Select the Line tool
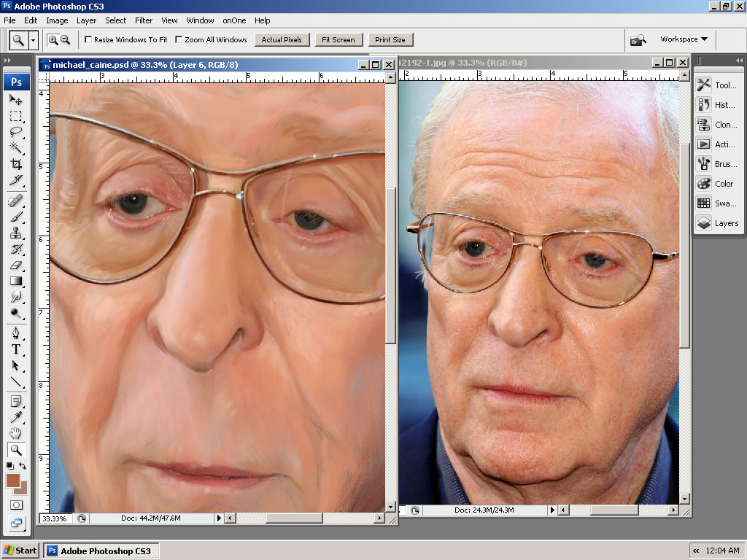The width and height of the screenshot is (747, 560). (16, 382)
